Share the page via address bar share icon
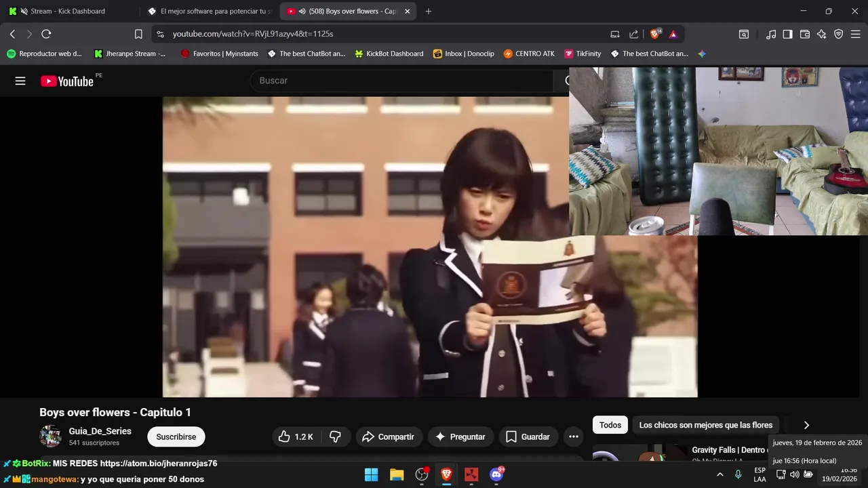868x488 pixels. click(x=634, y=34)
